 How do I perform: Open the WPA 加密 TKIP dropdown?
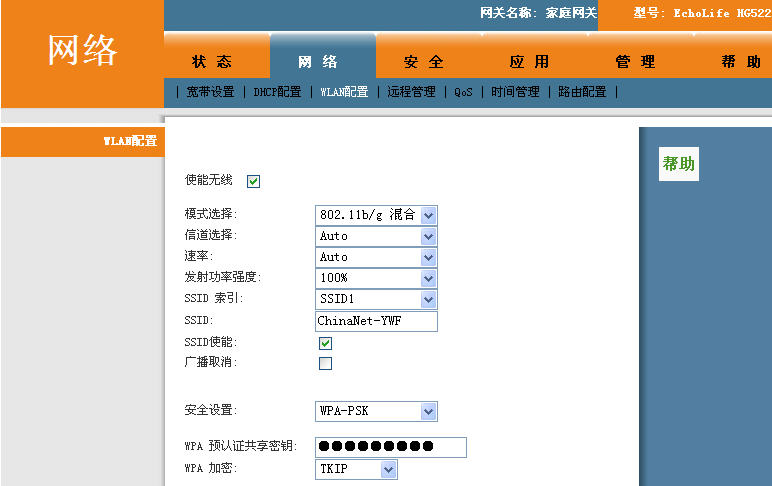[356, 469]
